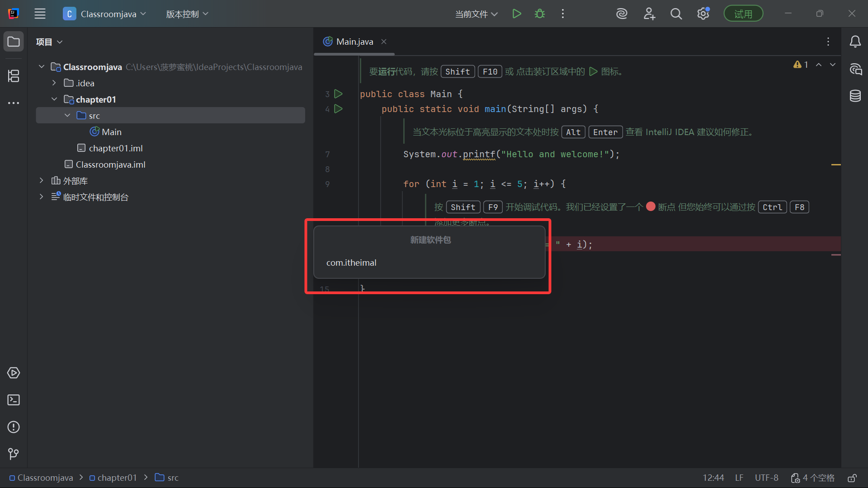This screenshot has width=868, height=488.
Task: Open the Services run panel icon
Action: (x=14, y=373)
